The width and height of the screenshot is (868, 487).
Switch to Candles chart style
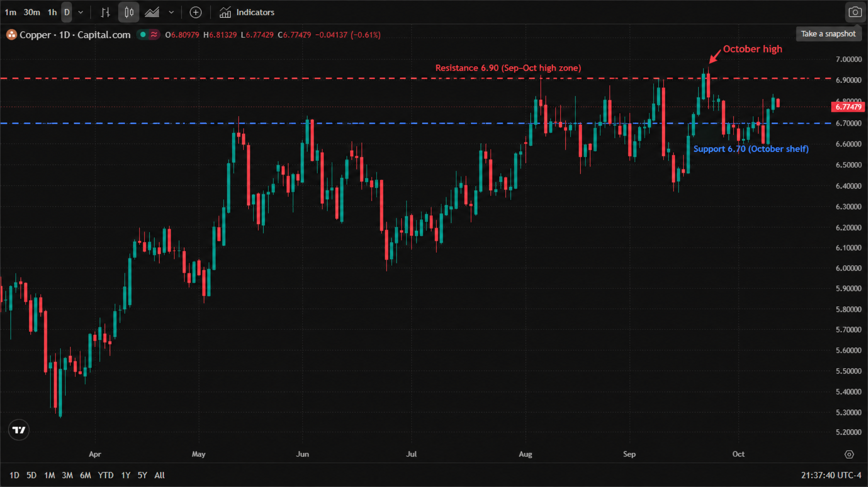coord(129,12)
